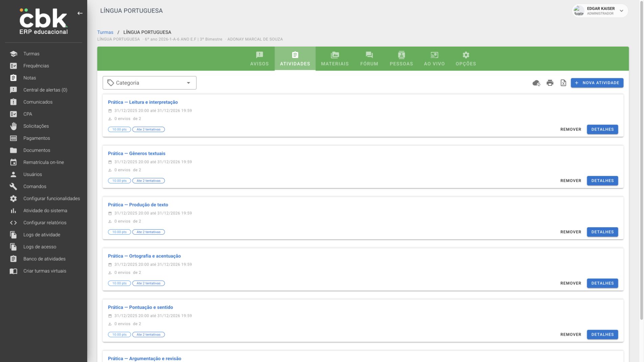The image size is (644, 362).
Task: Click Solicitações hand icon
Action: 13,126
